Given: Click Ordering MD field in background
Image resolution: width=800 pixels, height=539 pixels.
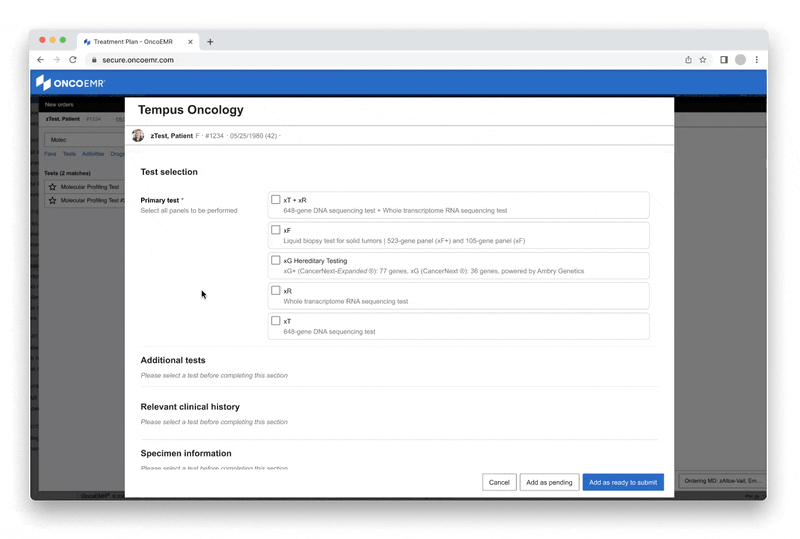Looking at the screenshot, I should pyautogui.click(x=722, y=481).
